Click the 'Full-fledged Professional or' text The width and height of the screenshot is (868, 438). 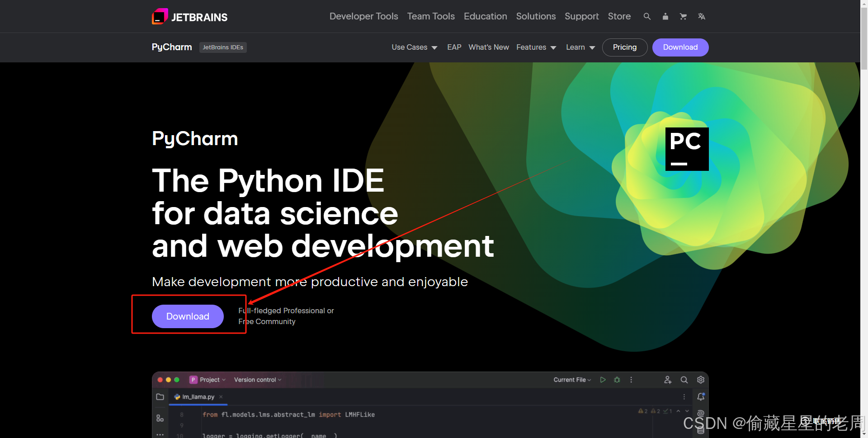tap(286, 311)
